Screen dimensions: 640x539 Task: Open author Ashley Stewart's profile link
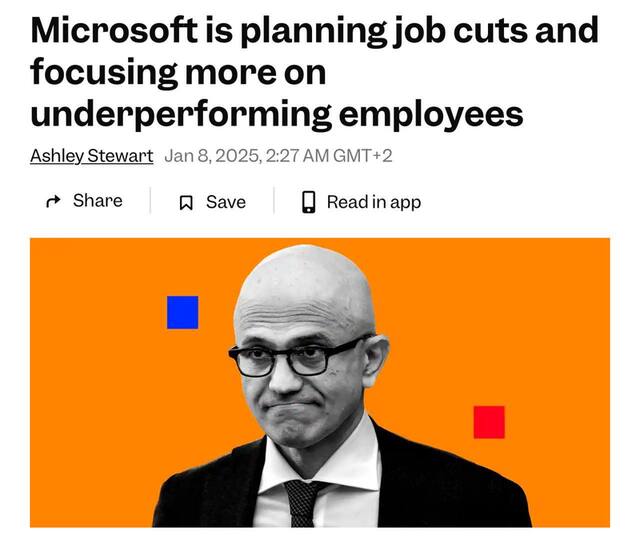pyautogui.click(x=91, y=156)
